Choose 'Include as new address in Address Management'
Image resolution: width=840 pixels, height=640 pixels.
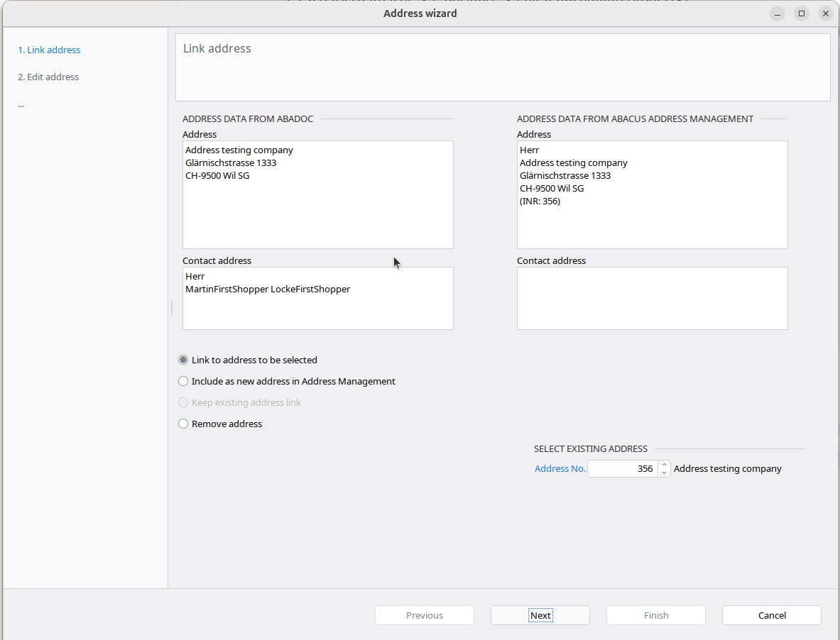(x=183, y=381)
